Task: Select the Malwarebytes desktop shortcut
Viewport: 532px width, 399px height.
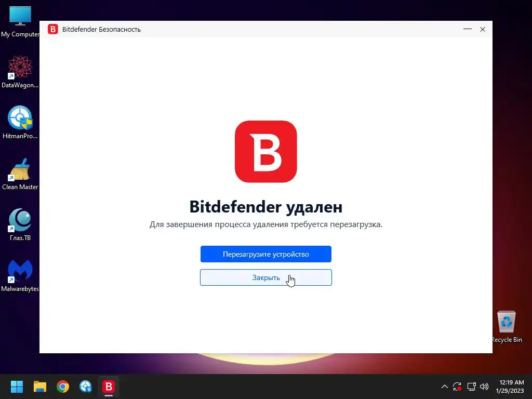Action: [20, 275]
